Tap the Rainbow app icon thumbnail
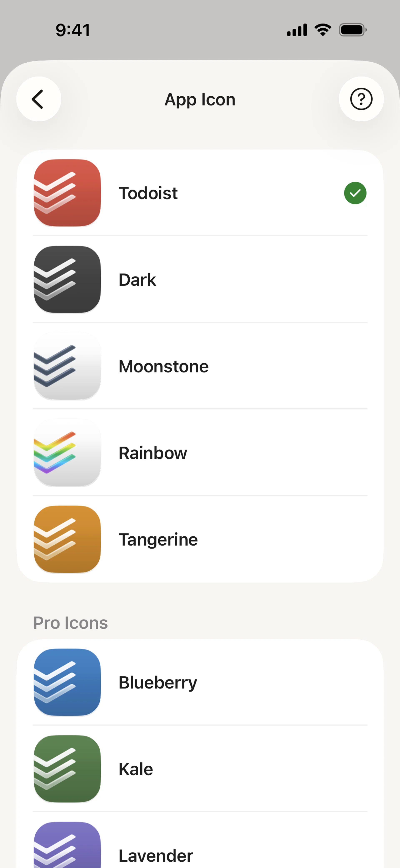Image resolution: width=400 pixels, height=868 pixels. (67, 453)
